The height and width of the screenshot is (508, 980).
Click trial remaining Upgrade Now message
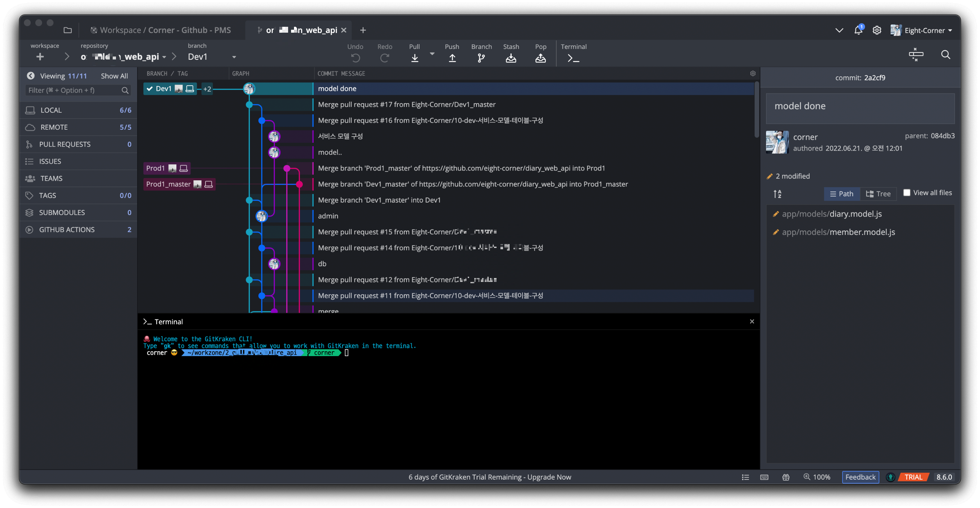490,477
